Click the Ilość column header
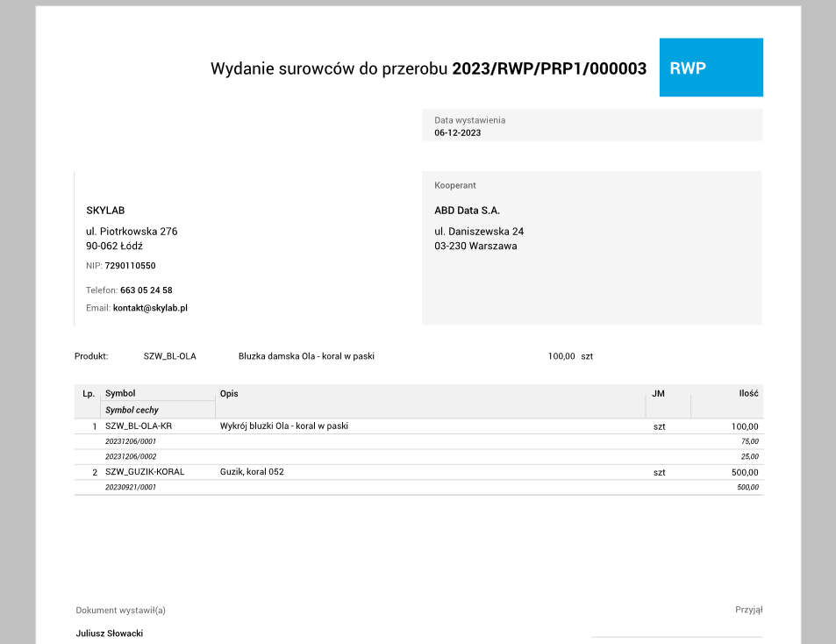Image resolution: width=836 pixels, height=644 pixels. click(x=747, y=393)
